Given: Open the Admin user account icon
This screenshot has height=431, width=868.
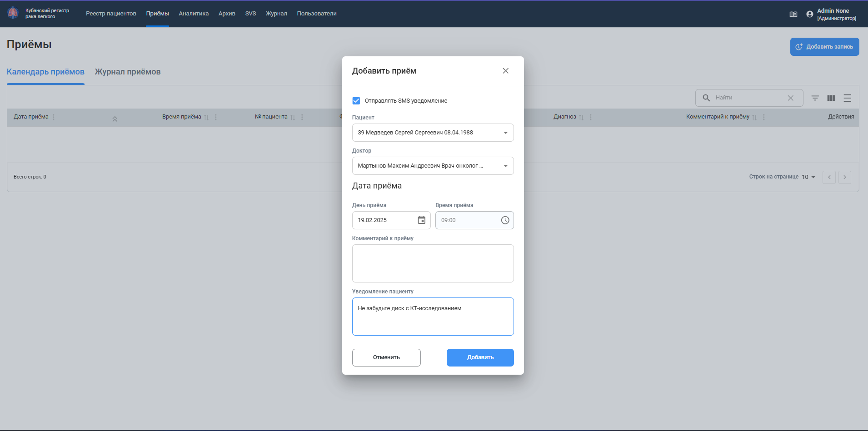Looking at the screenshot, I should click(x=809, y=15).
